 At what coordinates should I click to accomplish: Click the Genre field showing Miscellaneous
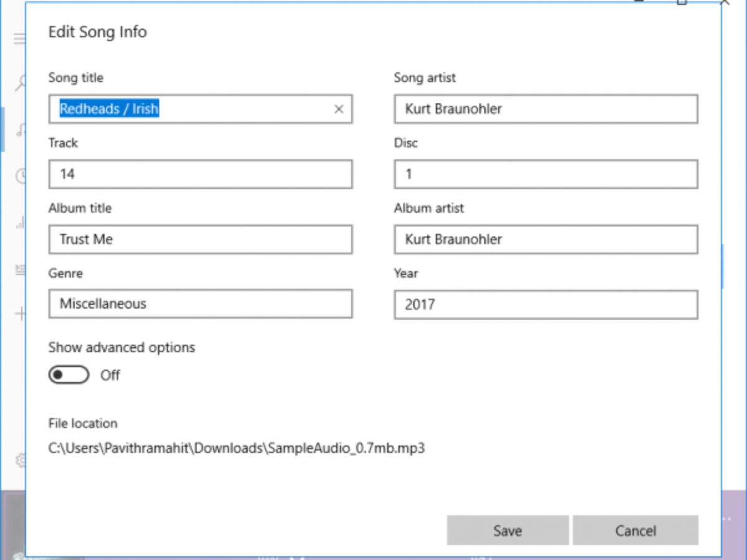200,304
